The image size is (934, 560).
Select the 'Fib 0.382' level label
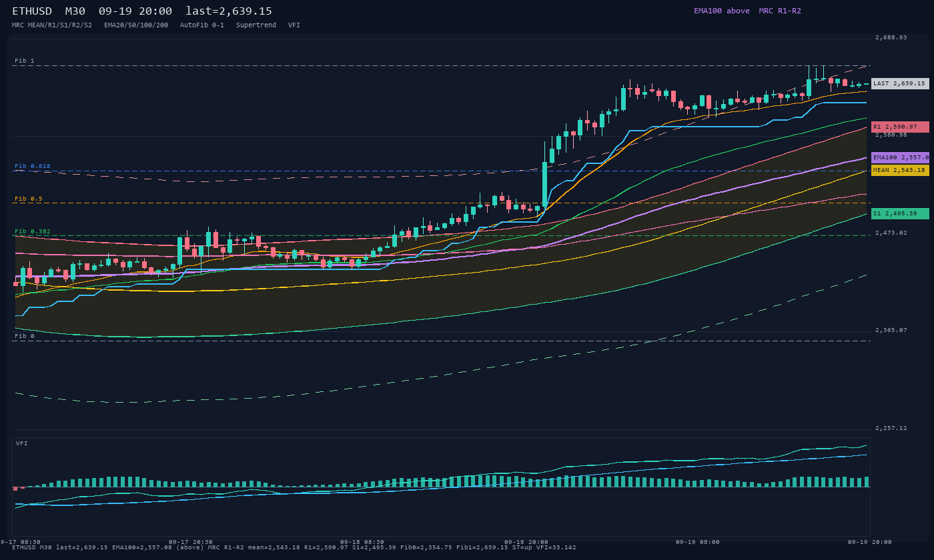point(33,231)
